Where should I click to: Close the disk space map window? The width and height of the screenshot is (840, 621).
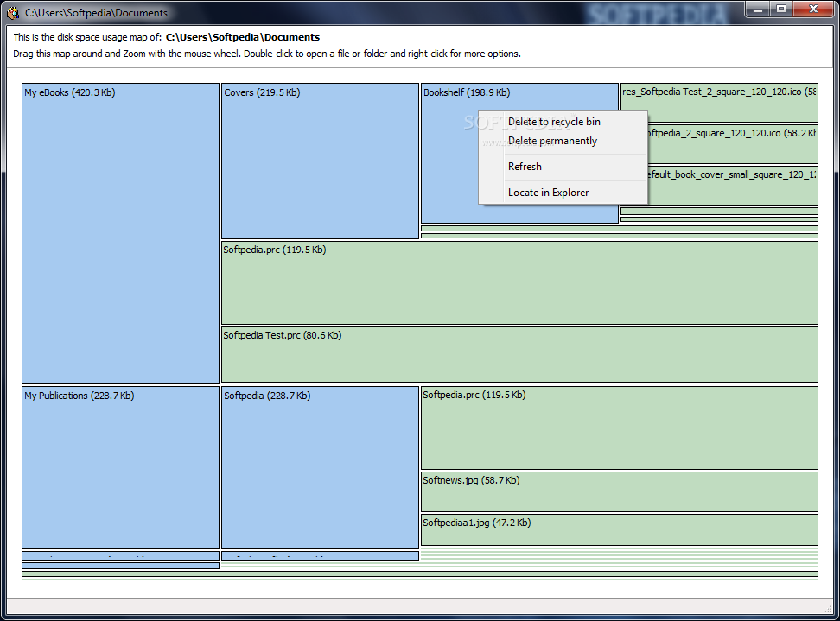813,10
